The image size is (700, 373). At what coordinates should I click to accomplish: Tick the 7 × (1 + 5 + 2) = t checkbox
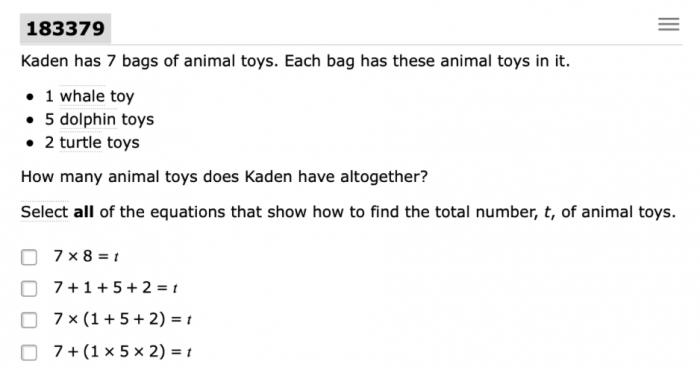tap(29, 320)
